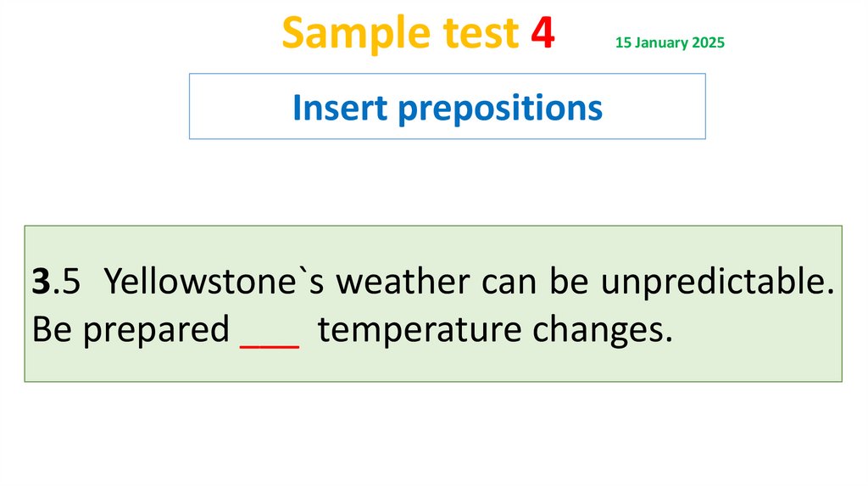This screenshot has width=868, height=487.
Task: Click the word "can" in the first line
Action: pos(509,283)
